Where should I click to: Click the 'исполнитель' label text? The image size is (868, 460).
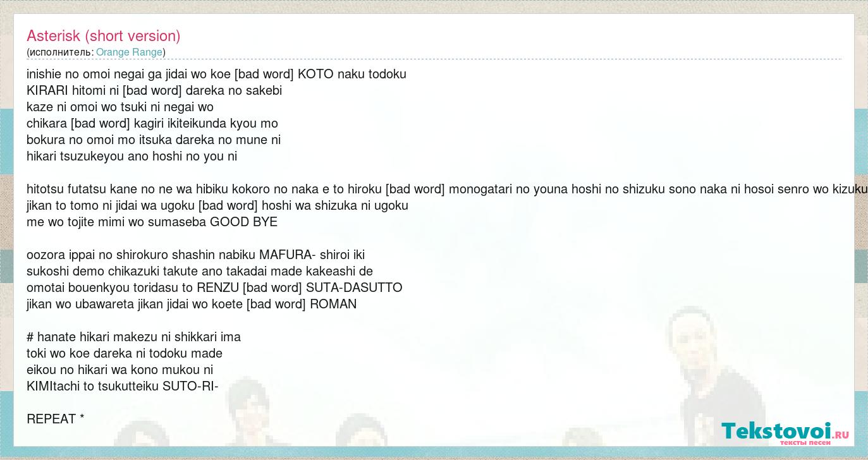(60, 52)
